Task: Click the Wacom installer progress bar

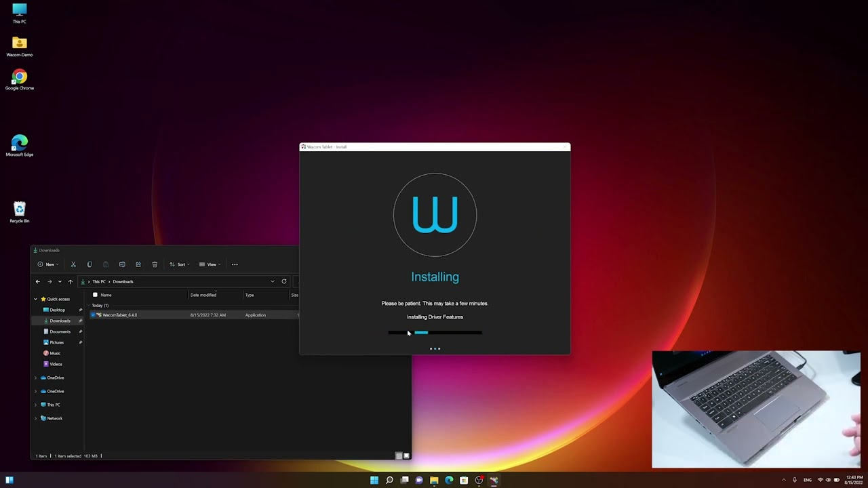Action: pyautogui.click(x=435, y=333)
